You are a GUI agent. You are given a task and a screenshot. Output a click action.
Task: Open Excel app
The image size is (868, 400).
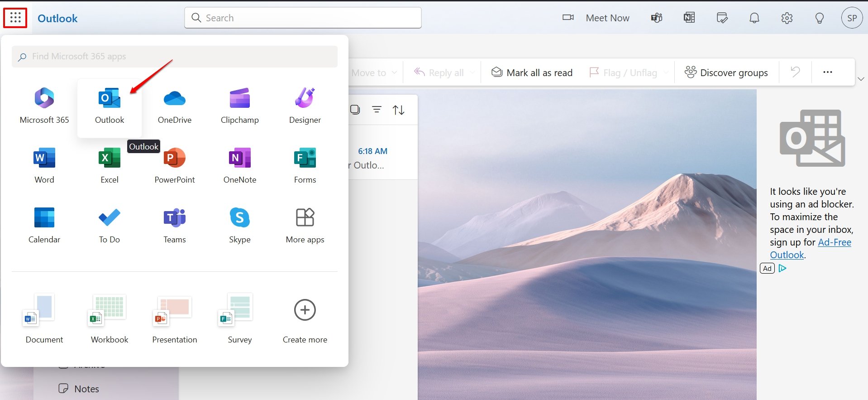(110, 166)
